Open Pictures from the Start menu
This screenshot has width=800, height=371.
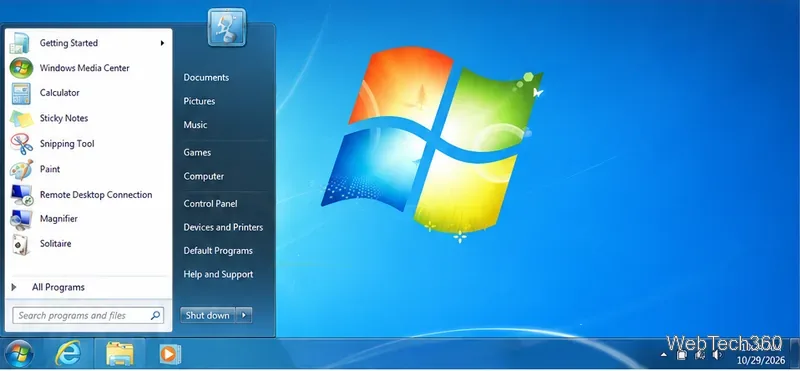199,101
